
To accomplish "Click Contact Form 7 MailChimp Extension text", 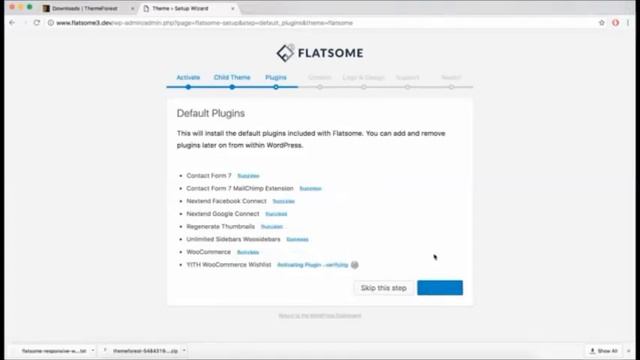I will pos(240,188).
